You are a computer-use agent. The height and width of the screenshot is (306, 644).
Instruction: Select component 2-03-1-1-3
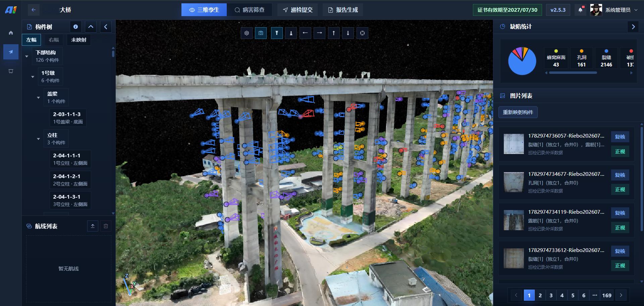coord(68,118)
